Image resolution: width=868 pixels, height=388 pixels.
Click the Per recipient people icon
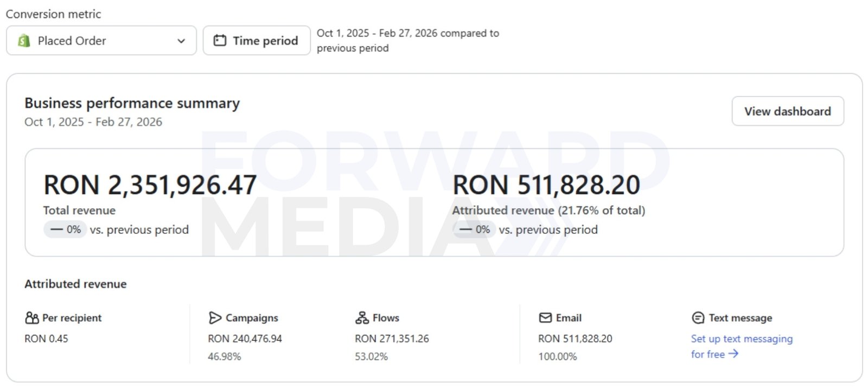[x=32, y=317]
